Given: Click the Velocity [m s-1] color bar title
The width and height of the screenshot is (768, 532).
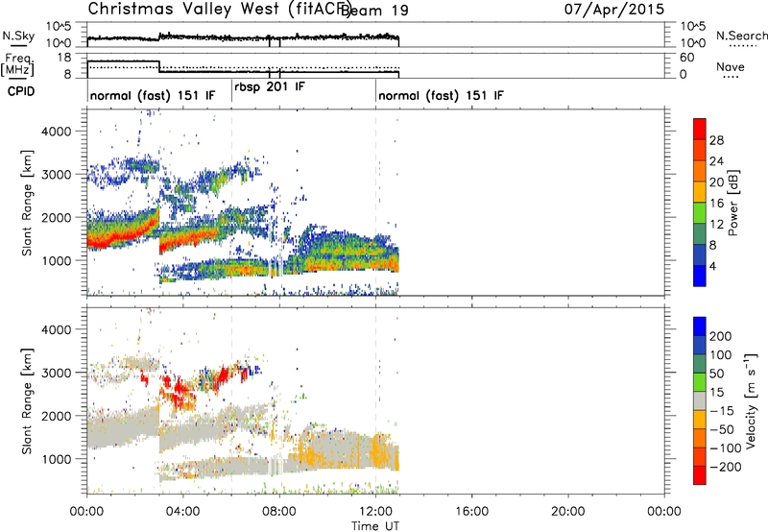Looking at the screenshot, I should point(750,400).
